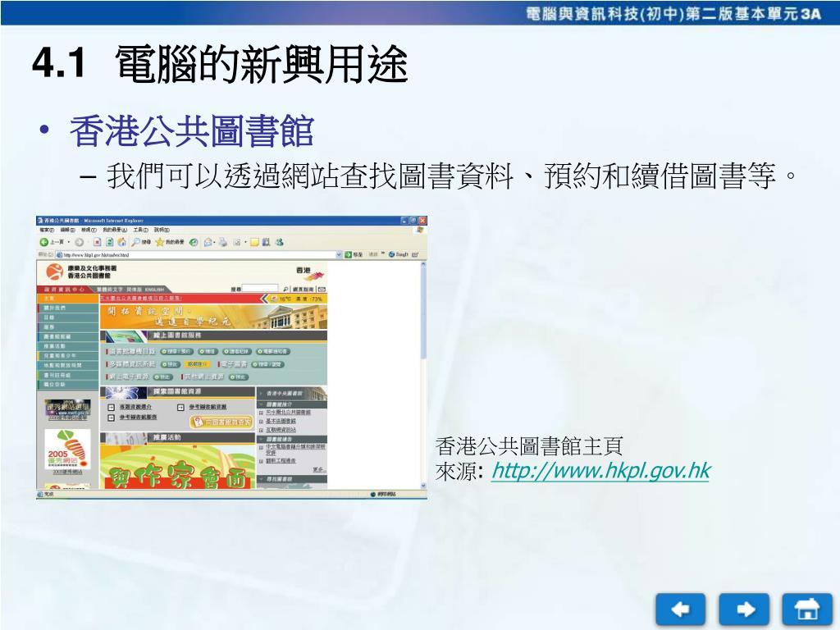Open the 工具 (Tools) menu in the IE window

click(x=140, y=230)
